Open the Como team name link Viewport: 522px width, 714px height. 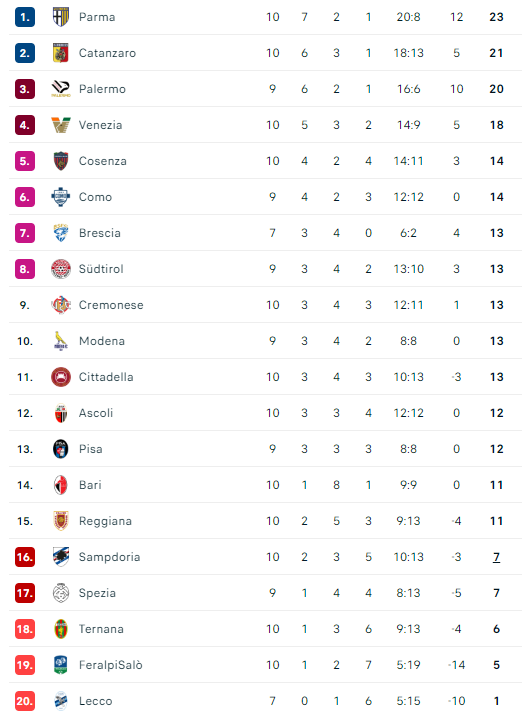(x=95, y=197)
